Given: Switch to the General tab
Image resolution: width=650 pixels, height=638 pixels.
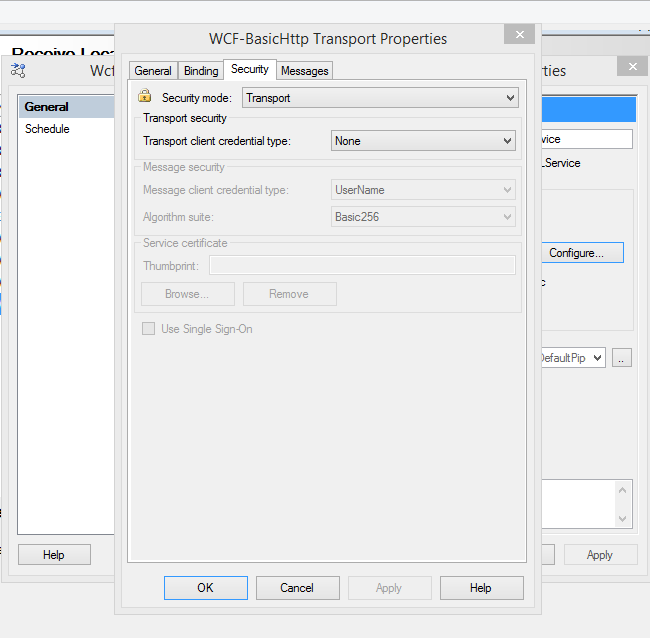Looking at the screenshot, I should tap(153, 71).
